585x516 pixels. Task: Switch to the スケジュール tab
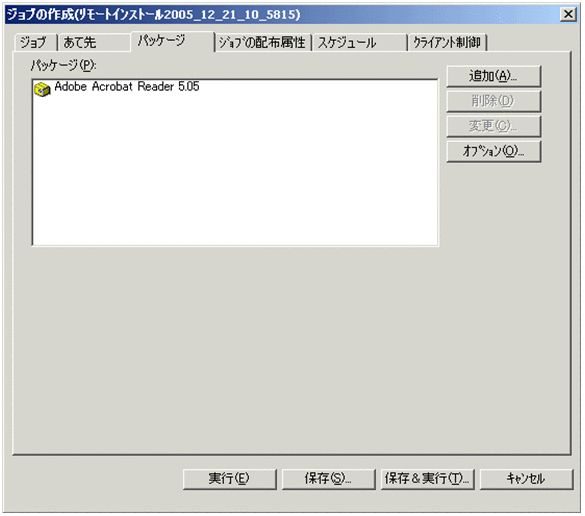pos(360,42)
